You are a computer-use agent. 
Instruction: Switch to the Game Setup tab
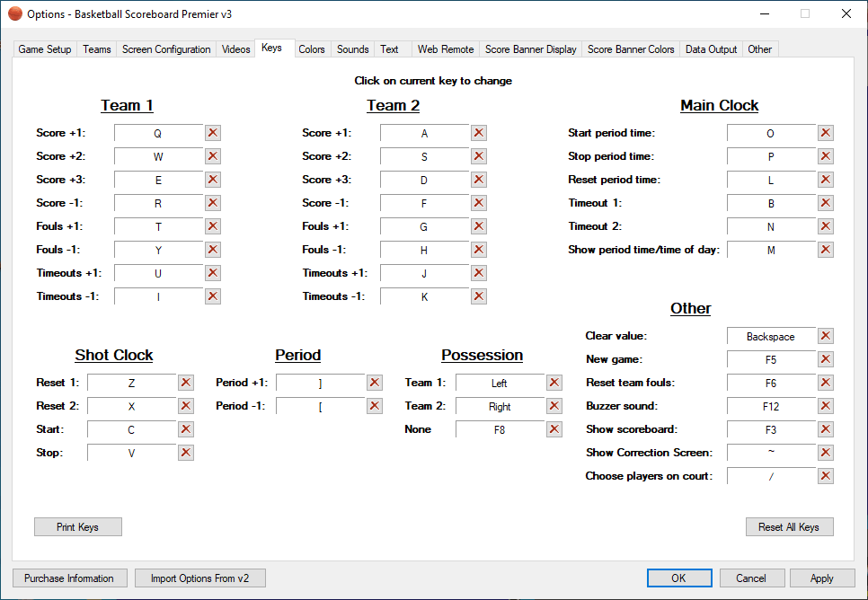coord(45,49)
